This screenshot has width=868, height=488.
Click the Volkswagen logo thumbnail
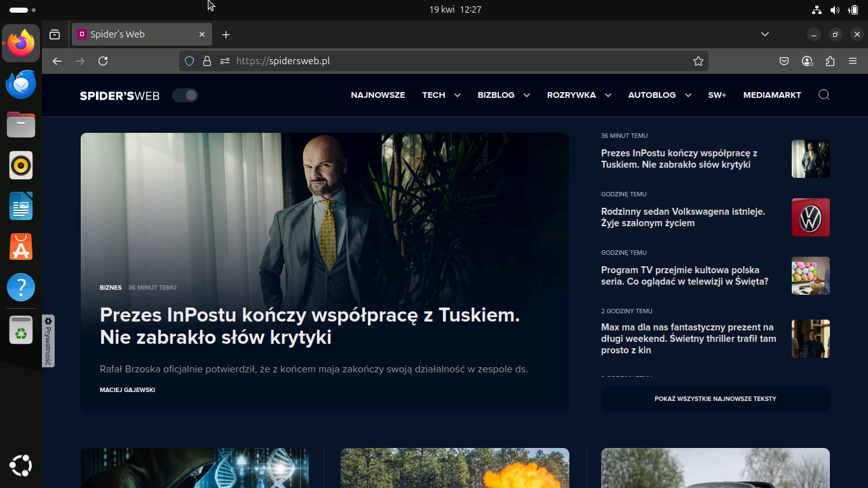(x=811, y=217)
